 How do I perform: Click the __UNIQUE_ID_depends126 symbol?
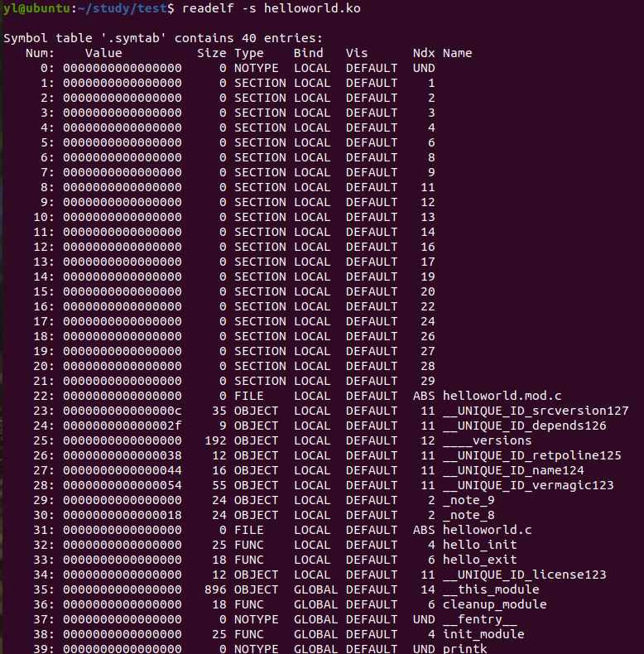[x=524, y=426]
